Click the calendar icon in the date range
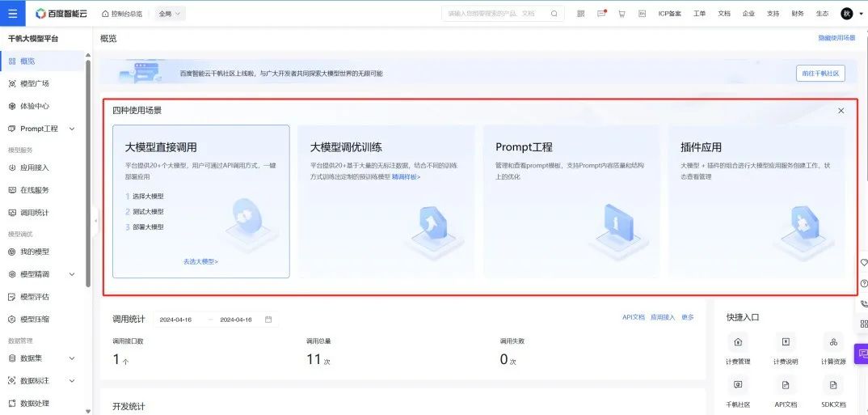Image resolution: width=868 pixels, height=415 pixels. (268, 320)
